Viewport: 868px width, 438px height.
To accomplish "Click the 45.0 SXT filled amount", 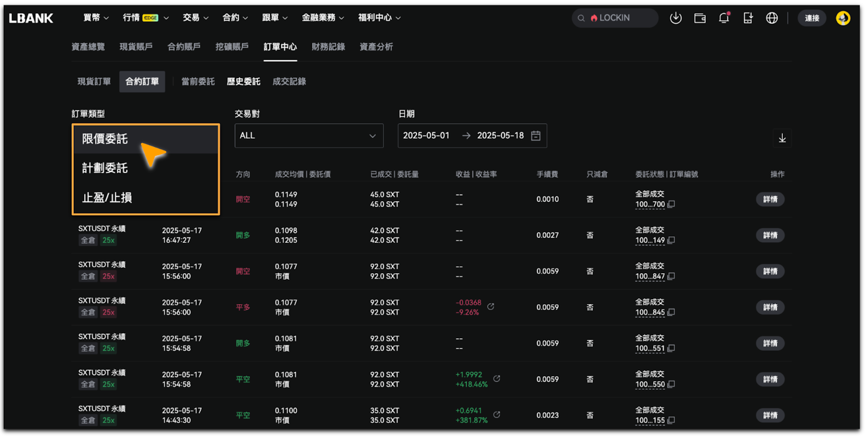I will tap(385, 195).
